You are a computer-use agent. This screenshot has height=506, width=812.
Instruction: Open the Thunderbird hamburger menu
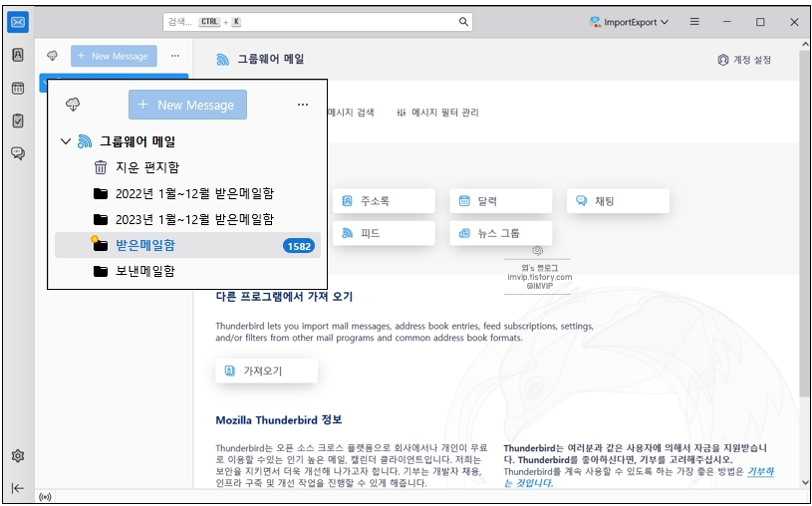click(x=694, y=22)
